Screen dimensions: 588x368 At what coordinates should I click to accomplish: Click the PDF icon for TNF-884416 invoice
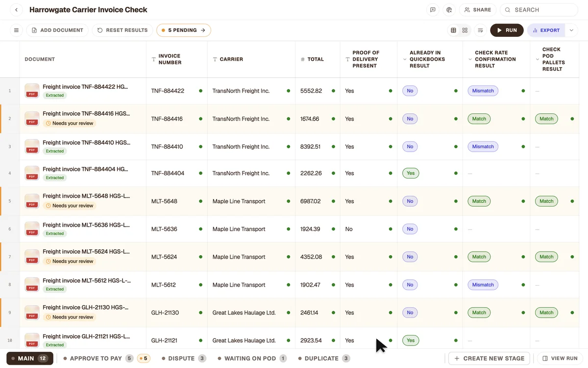(32, 119)
